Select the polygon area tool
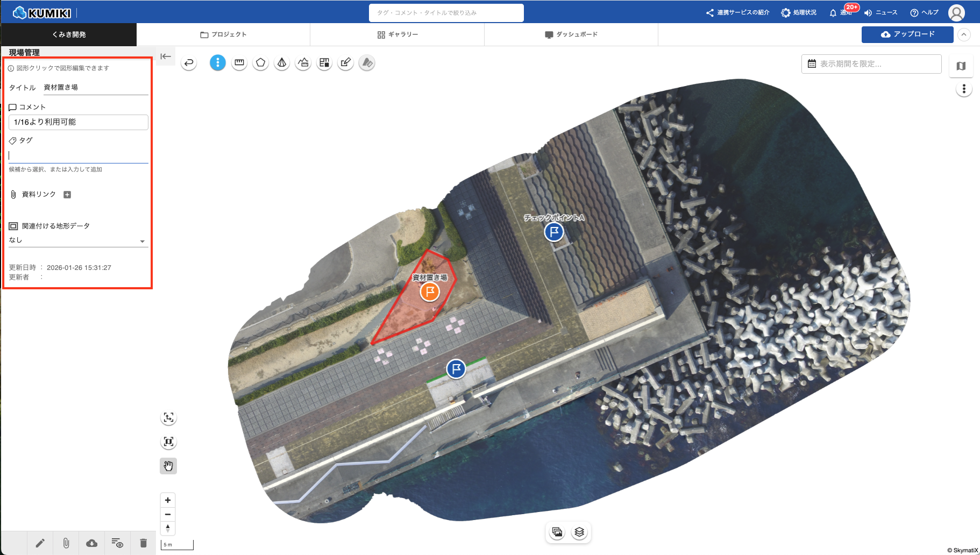Image resolution: width=980 pixels, height=555 pixels. coord(261,63)
